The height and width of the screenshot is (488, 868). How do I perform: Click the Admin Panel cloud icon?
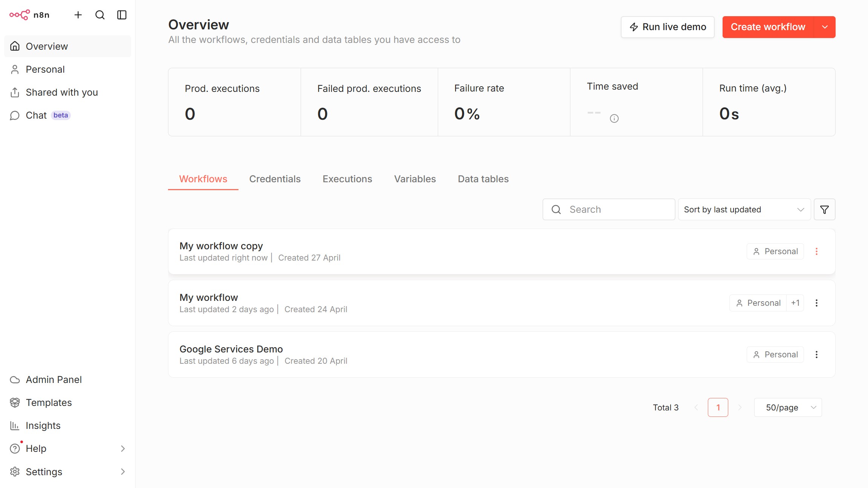[x=15, y=380]
